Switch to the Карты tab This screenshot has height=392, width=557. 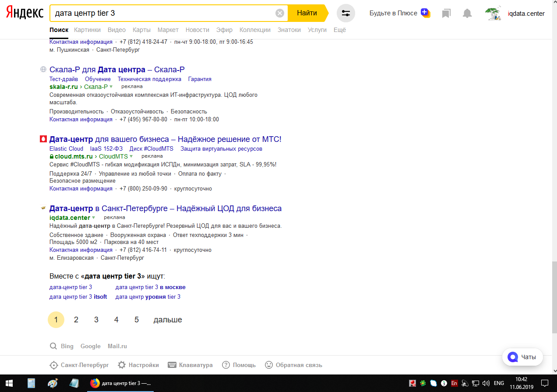click(x=141, y=30)
